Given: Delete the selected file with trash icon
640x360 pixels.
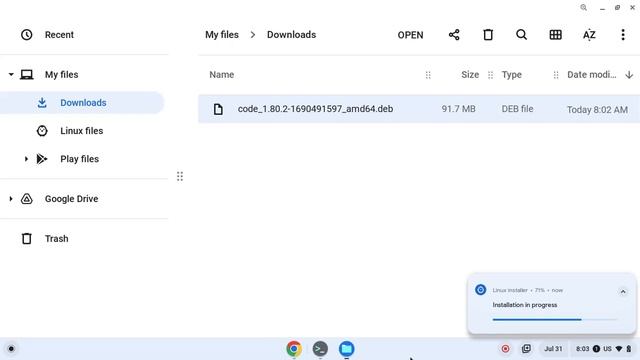Looking at the screenshot, I should 488,35.
